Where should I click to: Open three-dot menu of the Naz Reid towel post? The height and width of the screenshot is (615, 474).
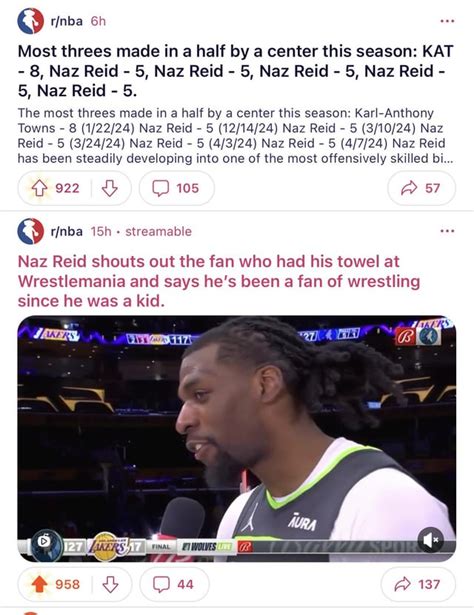point(447,231)
